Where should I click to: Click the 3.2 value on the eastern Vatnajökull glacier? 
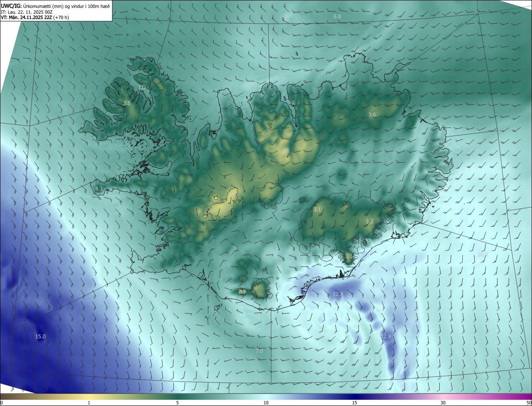(369, 222)
